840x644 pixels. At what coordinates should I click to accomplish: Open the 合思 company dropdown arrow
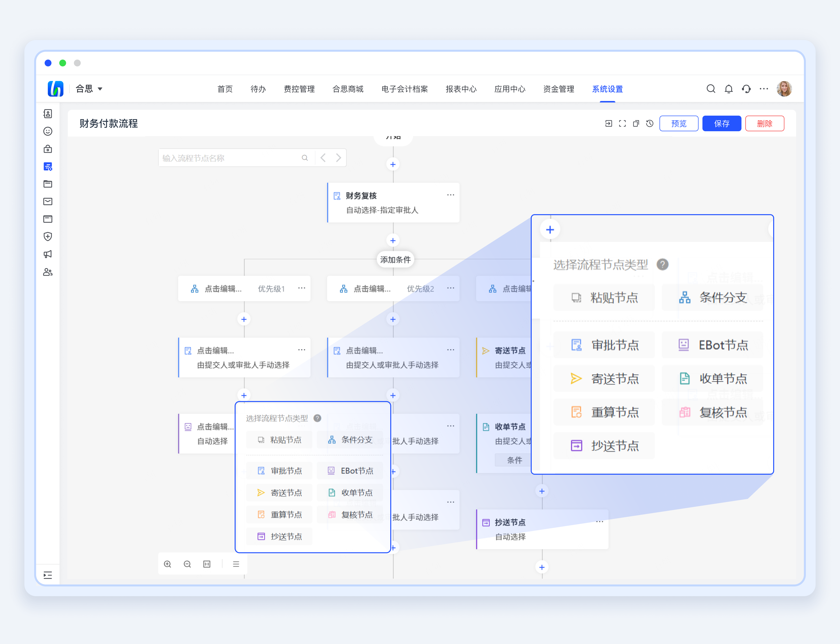[x=100, y=89]
